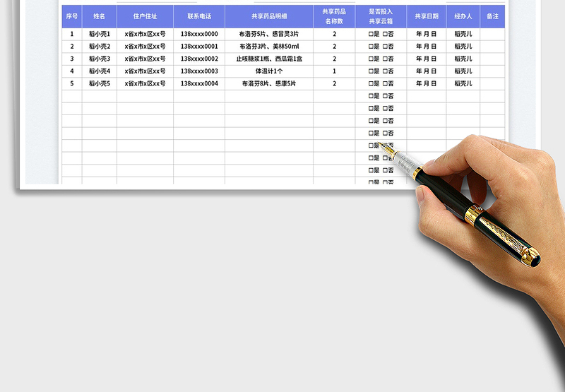The image size is (565, 392).
Task: Select the 序号 column header
Action: pos(71,16)
